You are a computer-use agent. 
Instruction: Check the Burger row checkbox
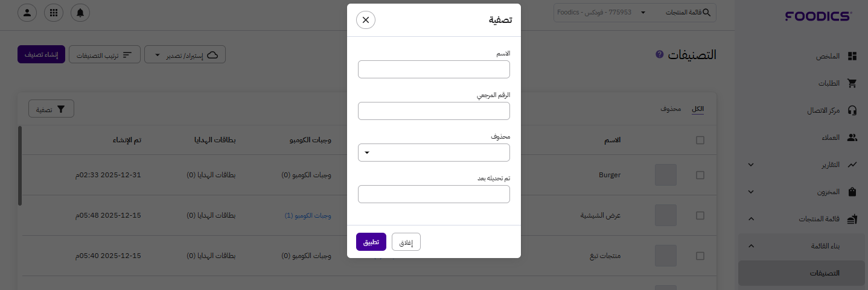700,175
